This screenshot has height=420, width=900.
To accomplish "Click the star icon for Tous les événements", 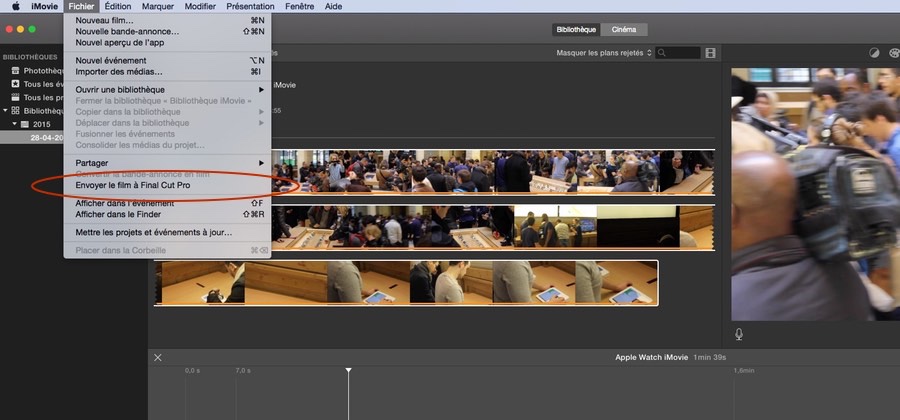I will 15,84.
